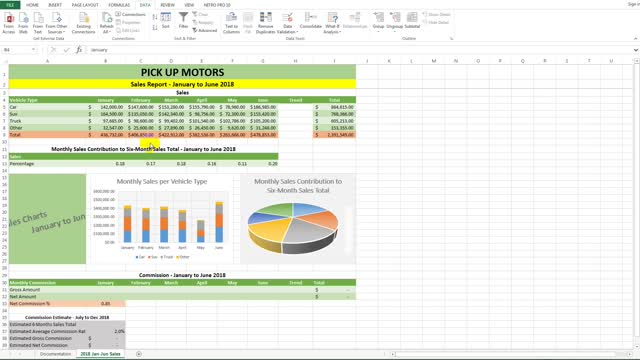Select the 2018 Jan-Jun Sales sheet tab
The height and width of the screenshot is (360, 640).
pyautogui.click(x=100, y=354)
